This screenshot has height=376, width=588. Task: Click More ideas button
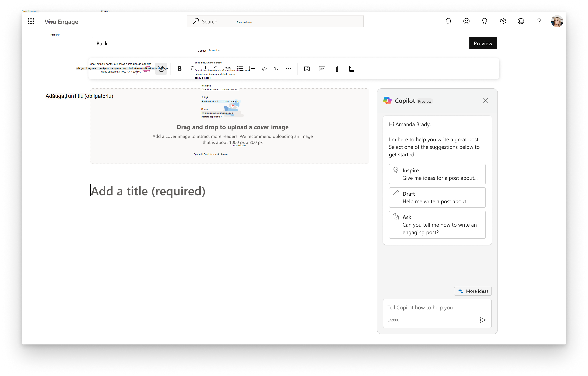(473, 291)
